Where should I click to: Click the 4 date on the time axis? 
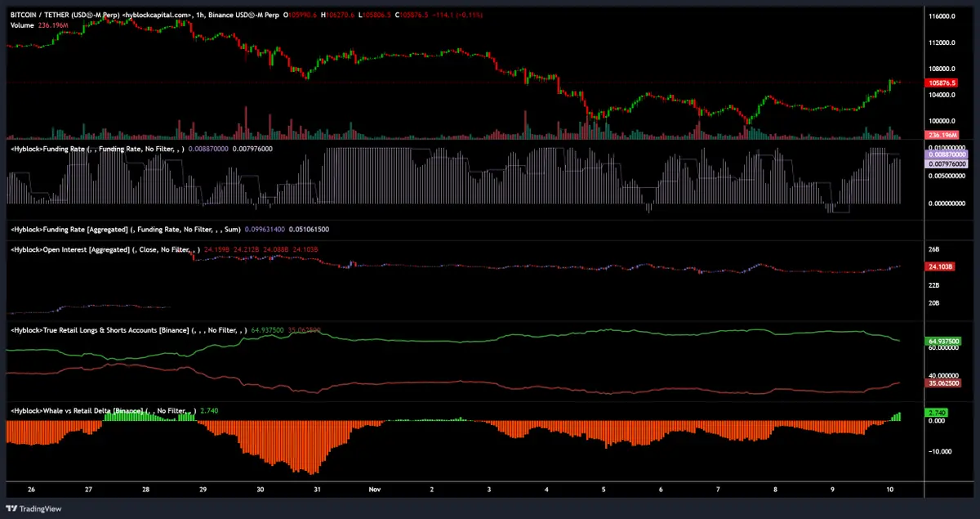(x=546, y=490)
